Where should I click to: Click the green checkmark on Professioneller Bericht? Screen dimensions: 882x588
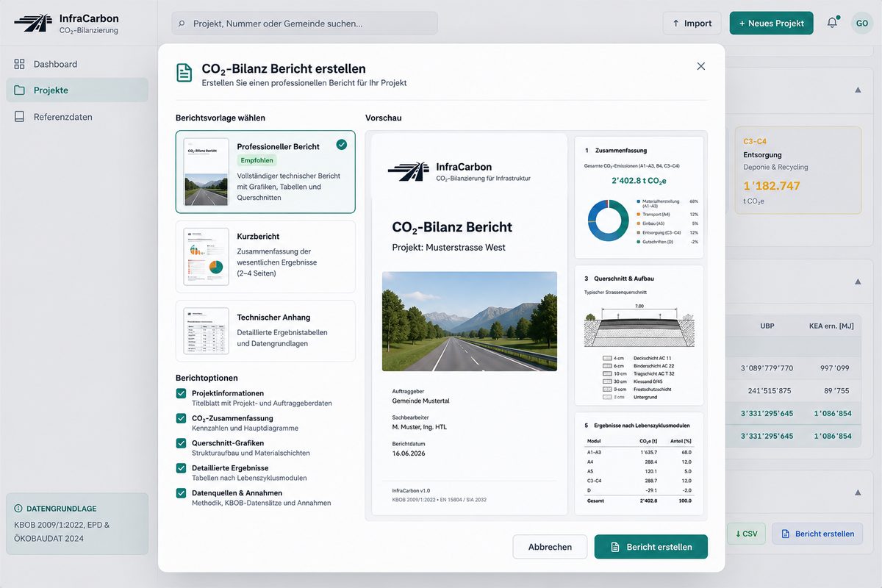click(x=341, y=145)
